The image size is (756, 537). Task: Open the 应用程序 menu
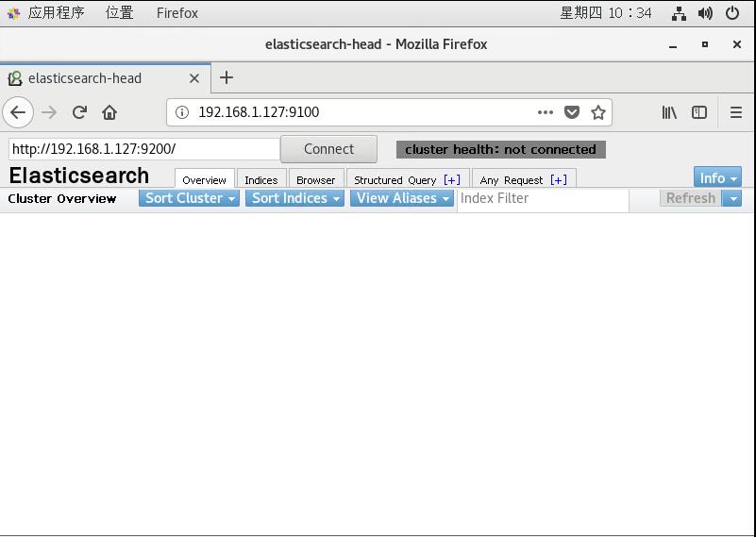pyautogui.click(x=56, y=12)
